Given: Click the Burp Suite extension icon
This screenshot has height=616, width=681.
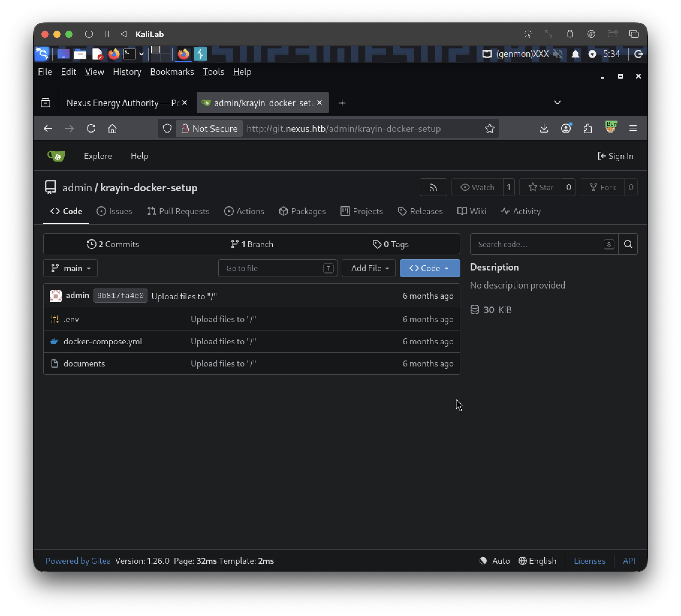Looking at the screenshot, I should [x=611, y=128].
